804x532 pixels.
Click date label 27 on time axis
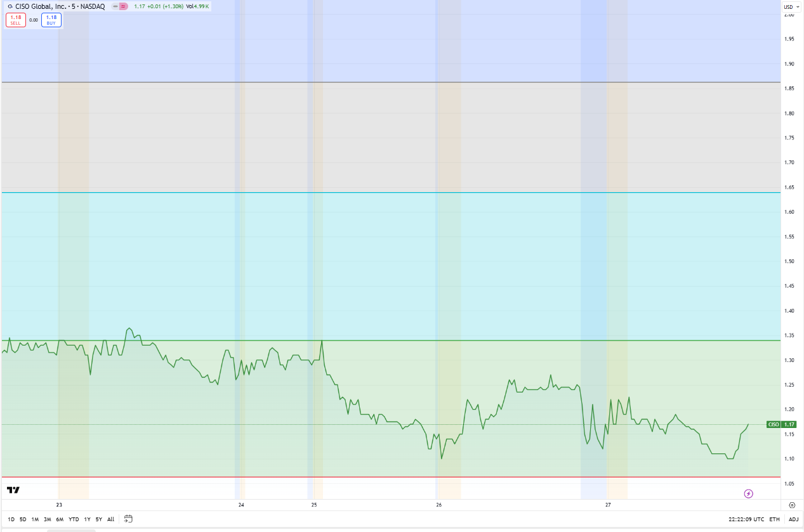coord(608,505)
